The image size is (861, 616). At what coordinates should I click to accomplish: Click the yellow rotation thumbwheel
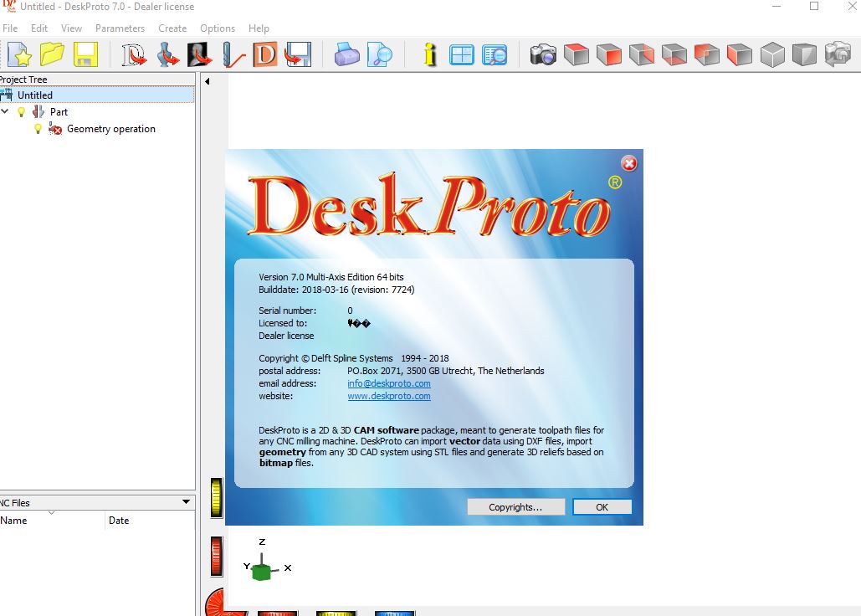[217, 498]
